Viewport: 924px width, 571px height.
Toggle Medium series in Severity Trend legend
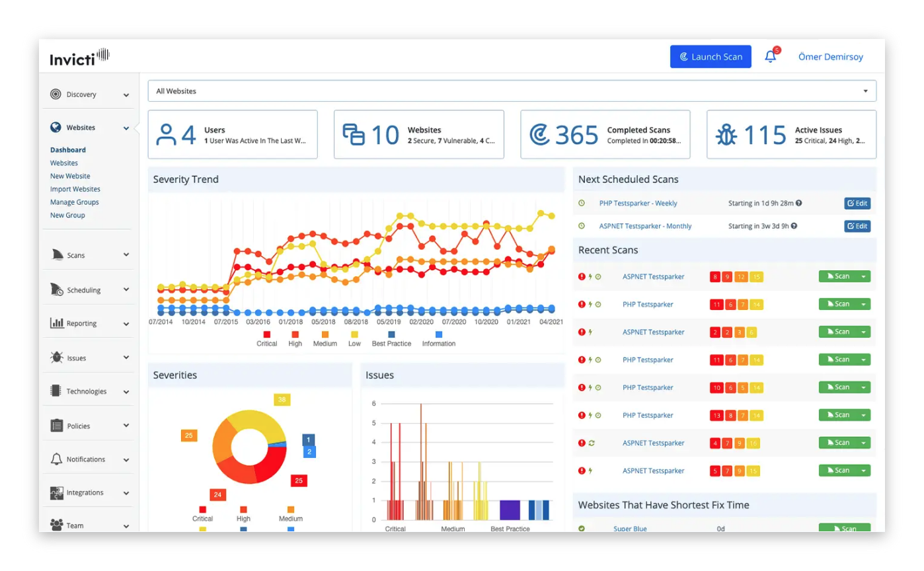click(x=325, y=339)
